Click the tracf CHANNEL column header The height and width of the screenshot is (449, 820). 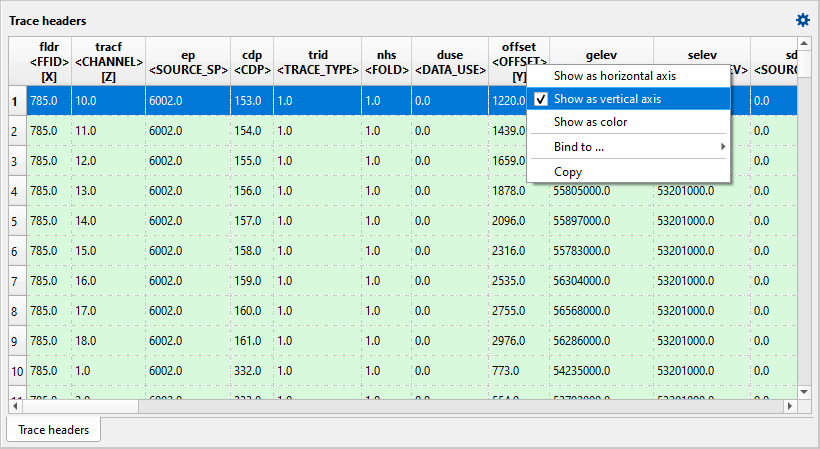[x=109, y=62]
